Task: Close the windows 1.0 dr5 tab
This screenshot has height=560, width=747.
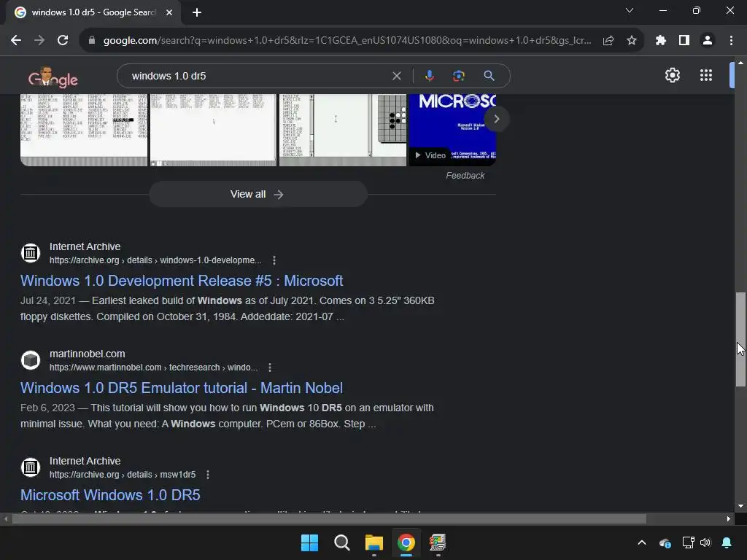Action: 169,12
